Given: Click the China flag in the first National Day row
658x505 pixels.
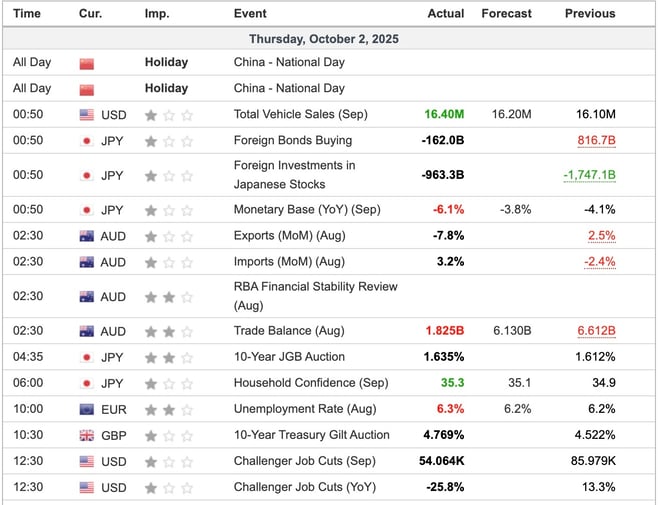Looking at the screenshot, I should [x=86, y=62].
